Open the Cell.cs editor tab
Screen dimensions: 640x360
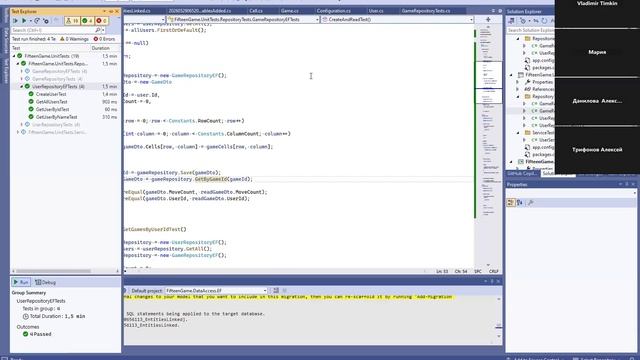click(x=256, y=11)
